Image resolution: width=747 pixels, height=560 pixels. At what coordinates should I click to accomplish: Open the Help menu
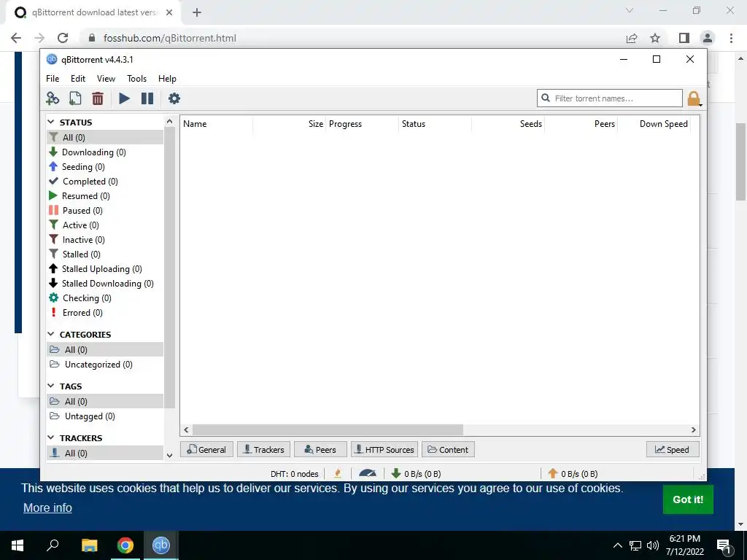click(x=167, y=79)
